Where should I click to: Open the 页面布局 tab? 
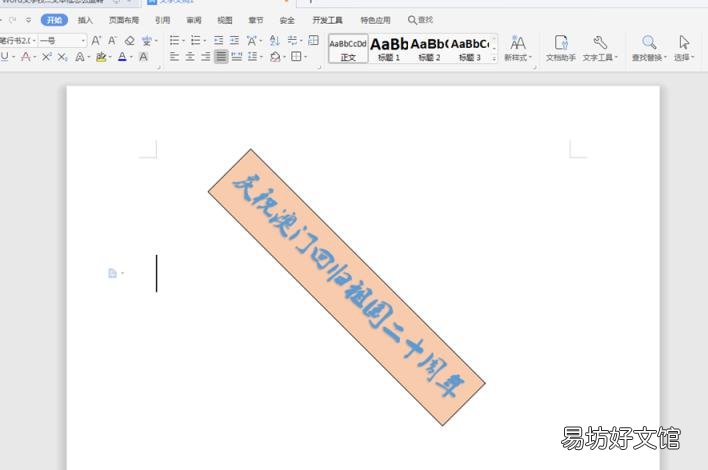124,20
